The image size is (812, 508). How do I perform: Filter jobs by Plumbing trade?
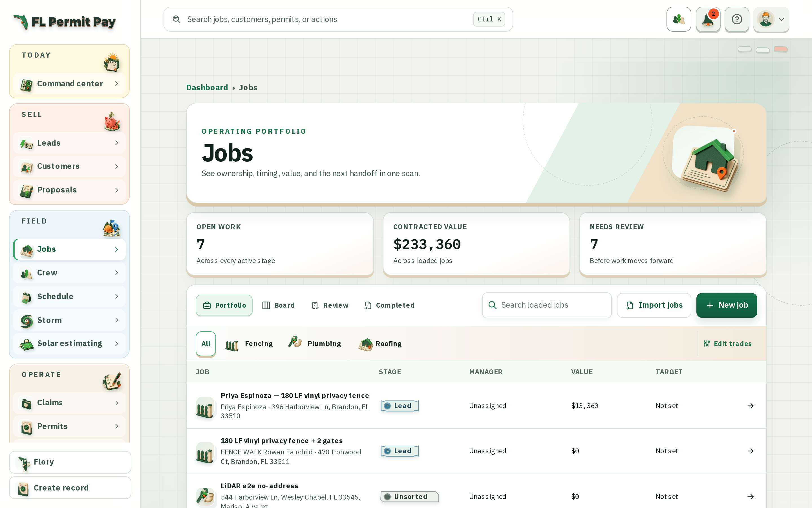(x=315, y=344)
